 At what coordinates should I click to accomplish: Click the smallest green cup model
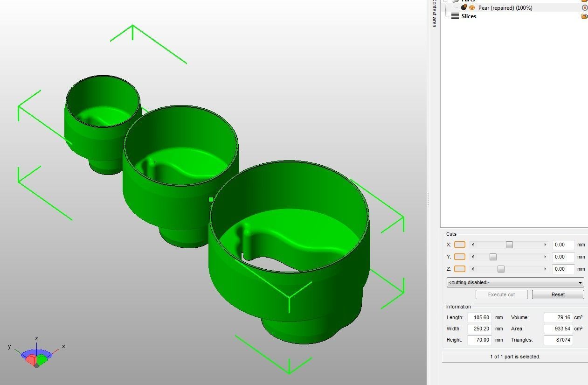click(x=102, y=125)
